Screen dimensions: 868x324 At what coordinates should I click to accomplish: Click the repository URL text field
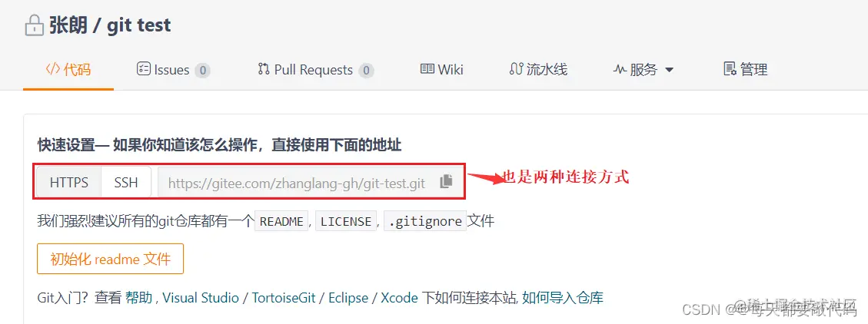point(297,183)
